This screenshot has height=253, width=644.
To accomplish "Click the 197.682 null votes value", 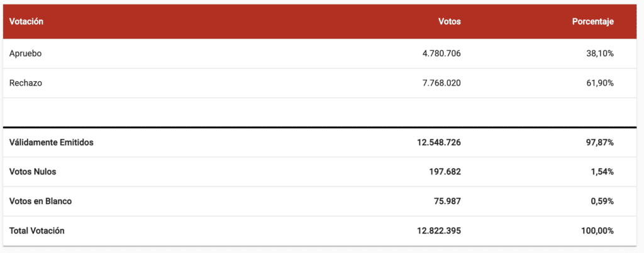I will [445, 172].
